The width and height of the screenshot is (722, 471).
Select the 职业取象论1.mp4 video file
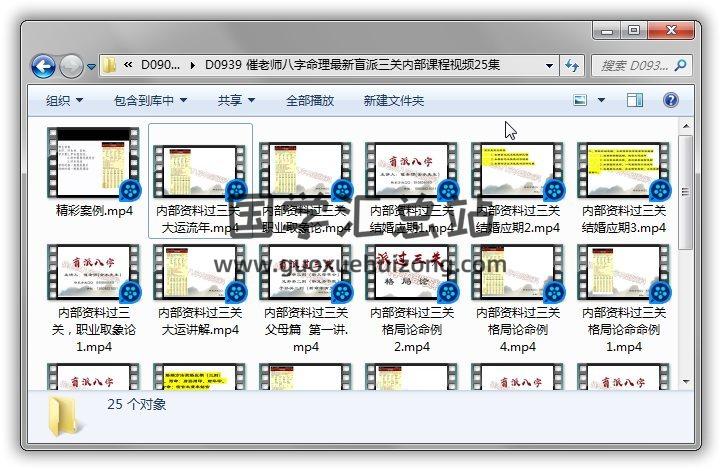click(93, 299)
